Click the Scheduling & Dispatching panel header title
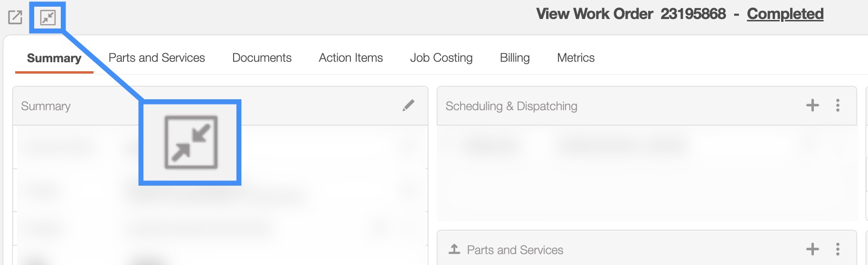Viewport: 868px width, 265px height. [511, 106]
